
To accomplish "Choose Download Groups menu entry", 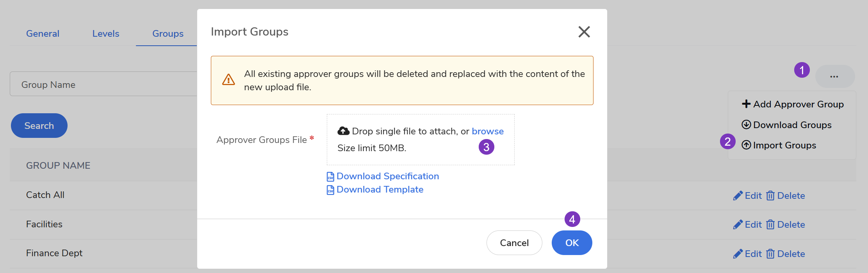I will pos(786,125).
